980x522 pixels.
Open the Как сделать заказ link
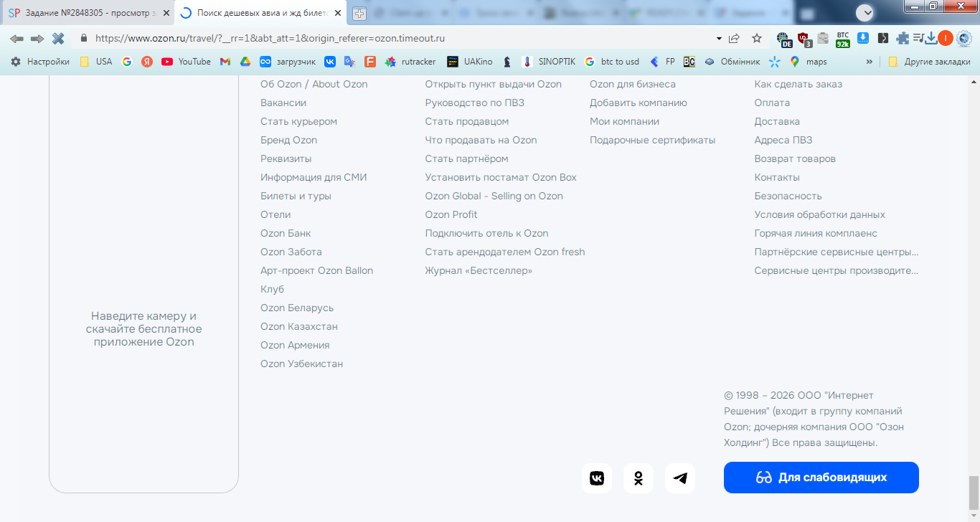(798, 84)
